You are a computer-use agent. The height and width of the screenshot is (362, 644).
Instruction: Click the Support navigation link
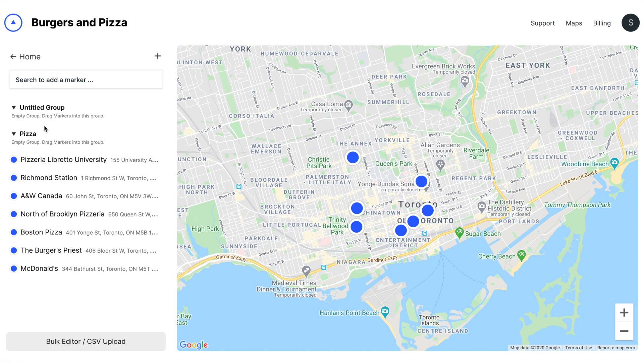(x=543, y=23)
